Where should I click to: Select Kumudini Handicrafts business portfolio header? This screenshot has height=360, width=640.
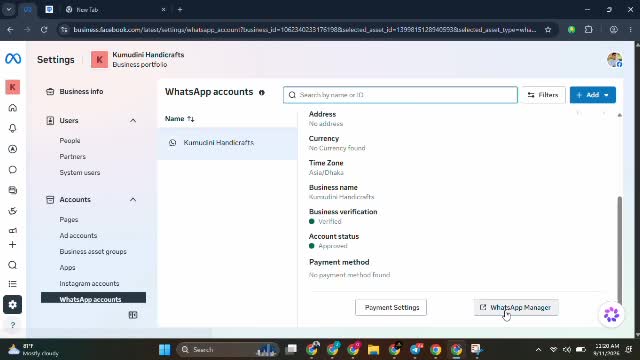coord(138,60)
